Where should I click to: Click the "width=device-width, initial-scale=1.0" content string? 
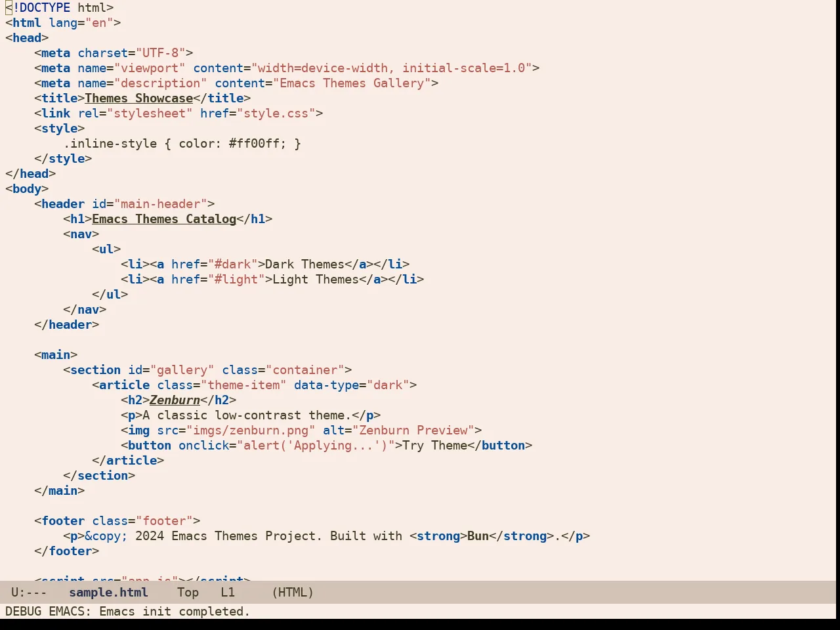pos(392,68)
